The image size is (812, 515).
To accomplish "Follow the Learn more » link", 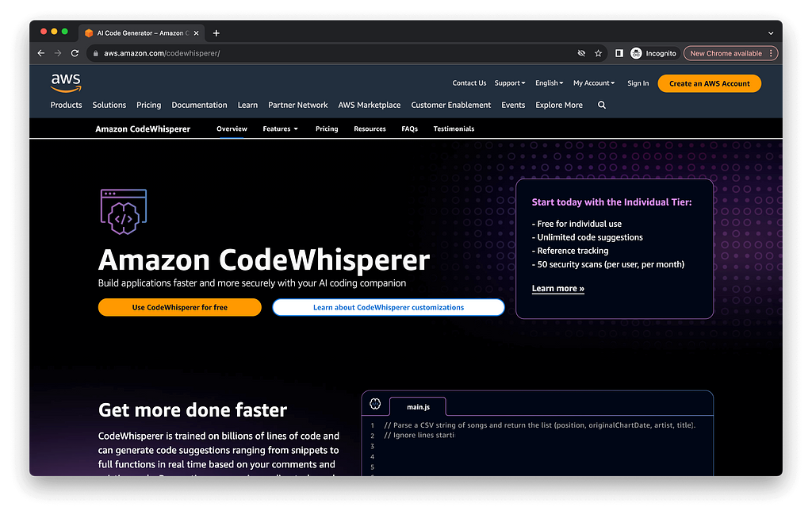I will [557, 289].
